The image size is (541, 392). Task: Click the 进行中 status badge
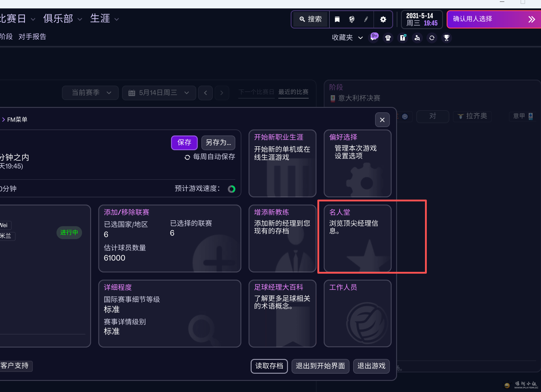(x=69, y=232)
